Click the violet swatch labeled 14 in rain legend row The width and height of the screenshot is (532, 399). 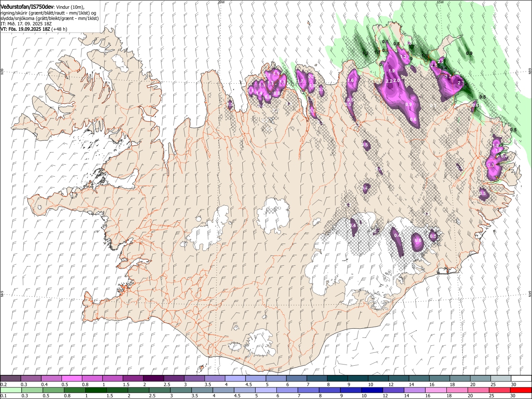click(x=414, y=390)
